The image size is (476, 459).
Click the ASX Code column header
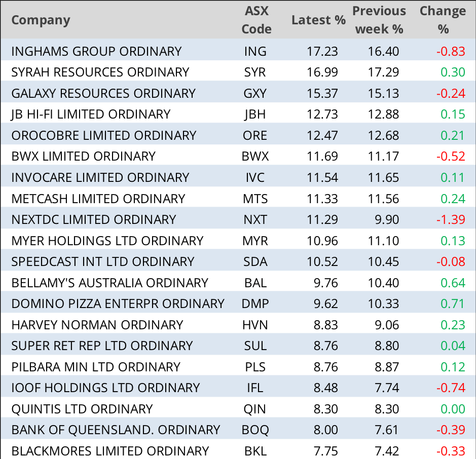256,20
